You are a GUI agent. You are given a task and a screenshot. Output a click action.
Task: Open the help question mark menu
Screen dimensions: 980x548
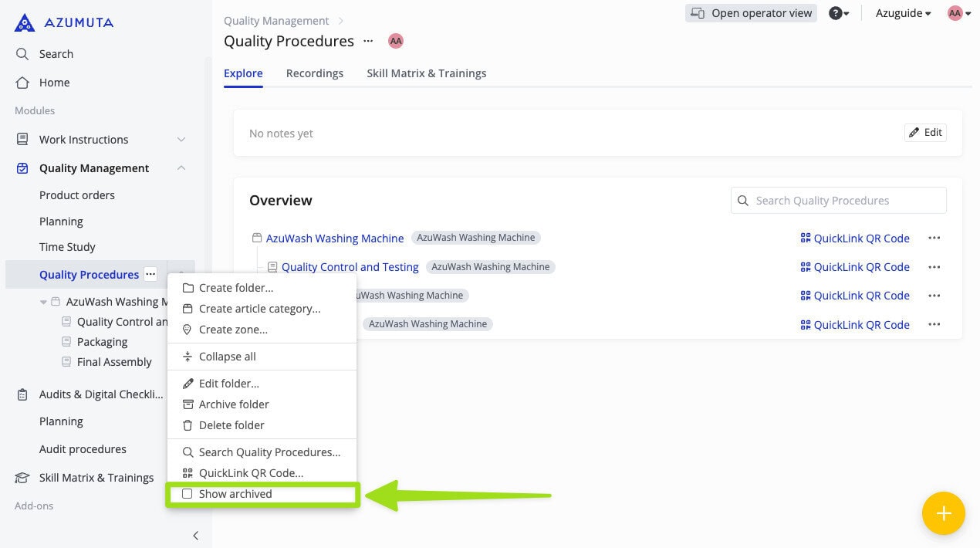(x=838, y=13)
